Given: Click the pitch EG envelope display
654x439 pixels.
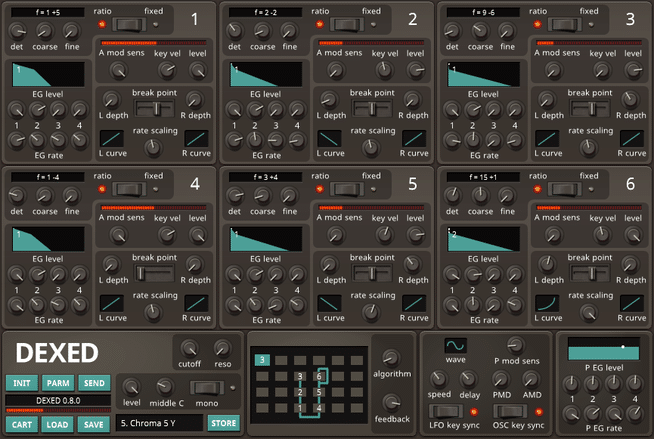Looking at the screenshot, I should tap(604, 349).
